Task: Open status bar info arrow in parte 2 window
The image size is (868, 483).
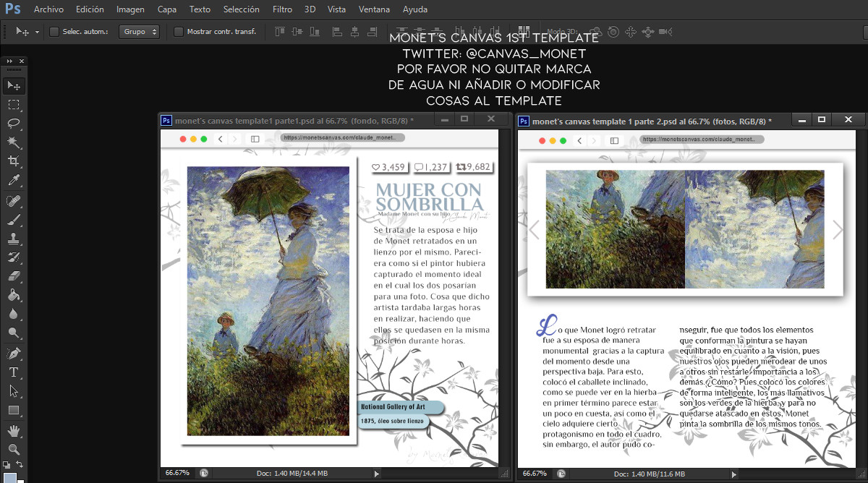Action: pos(734,474)
